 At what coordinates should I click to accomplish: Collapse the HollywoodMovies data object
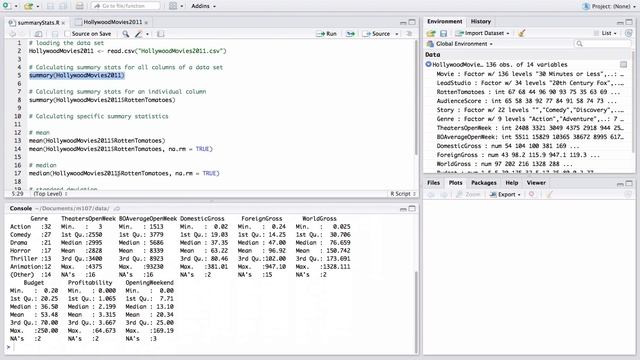tap(428, 64)
